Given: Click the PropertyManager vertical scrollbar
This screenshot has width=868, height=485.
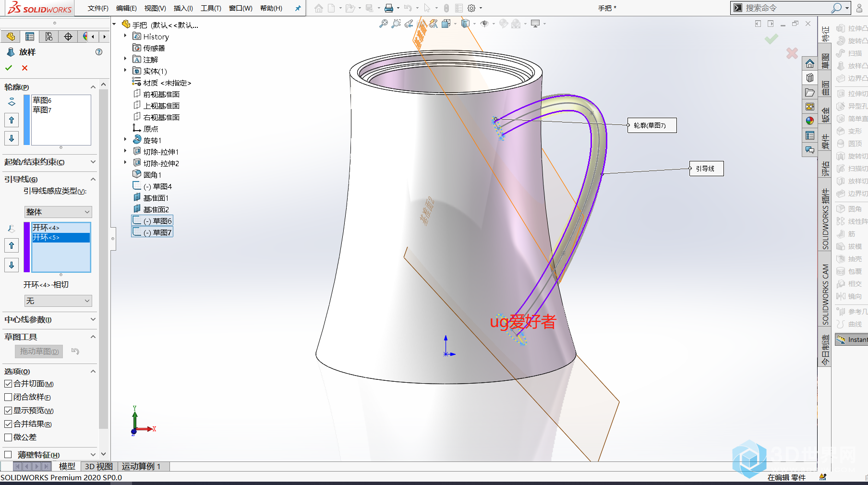Looking at the screenshot, I should 103,259.
